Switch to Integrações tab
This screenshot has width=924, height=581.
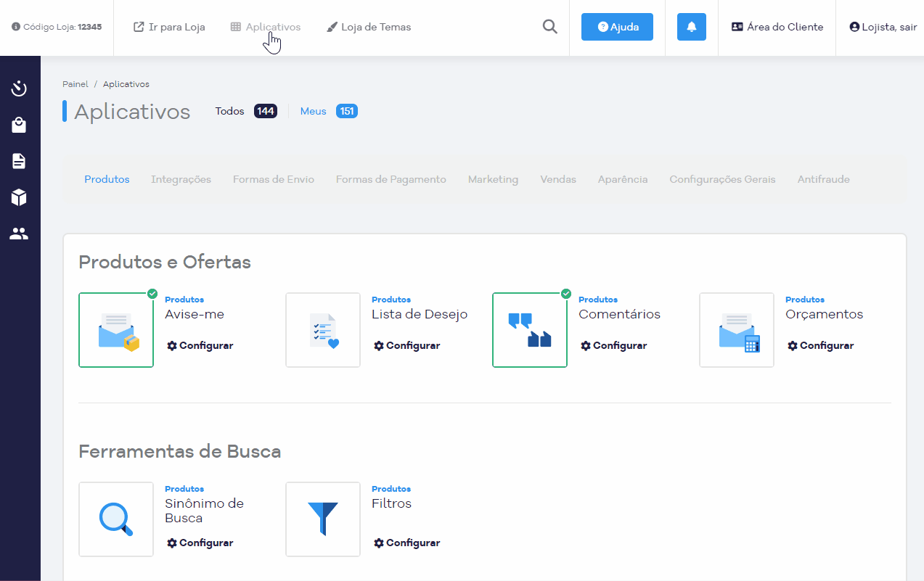point(181,179)
